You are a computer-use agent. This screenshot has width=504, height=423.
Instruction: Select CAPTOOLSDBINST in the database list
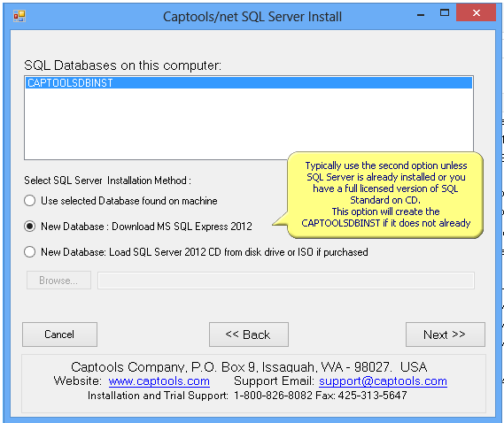[249, 83]
